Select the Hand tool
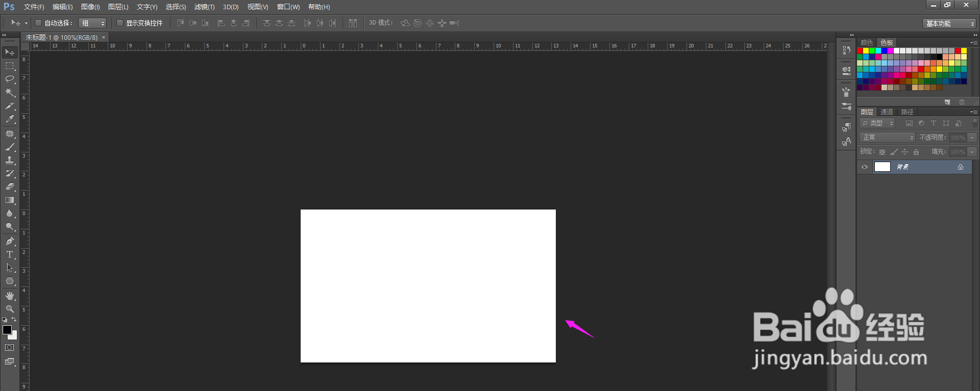 tap(10, 296)
